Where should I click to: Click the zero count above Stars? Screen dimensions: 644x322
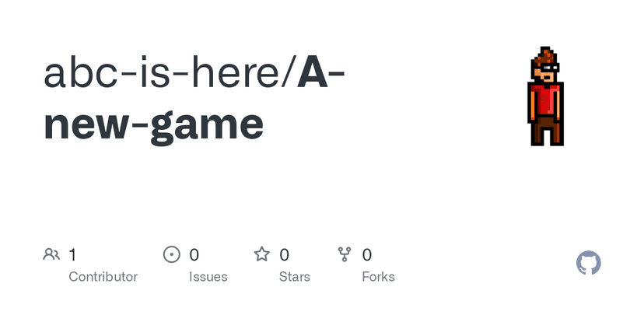(x=284, y=255)
